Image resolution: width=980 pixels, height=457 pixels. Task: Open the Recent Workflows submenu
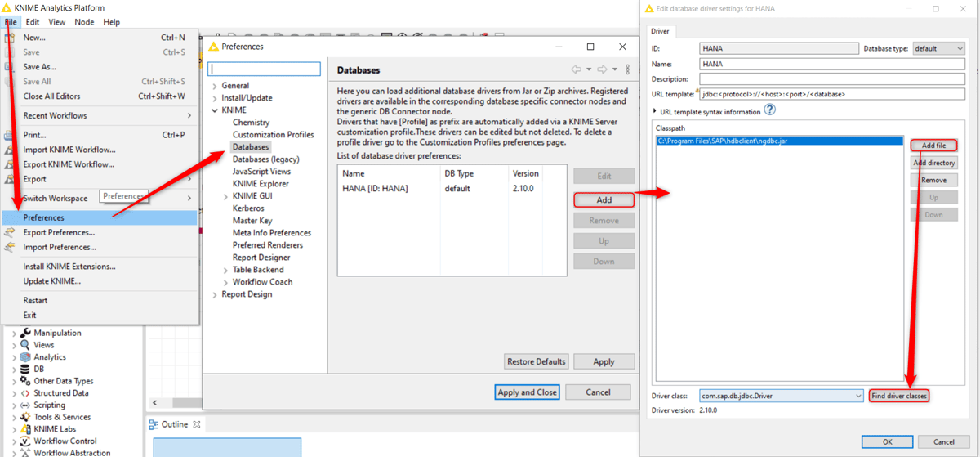coord(100,115)
